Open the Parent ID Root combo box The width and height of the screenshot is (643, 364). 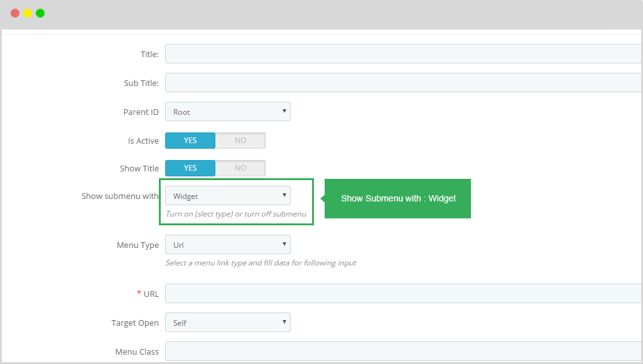pyautogui.click(x=227, y=112)
